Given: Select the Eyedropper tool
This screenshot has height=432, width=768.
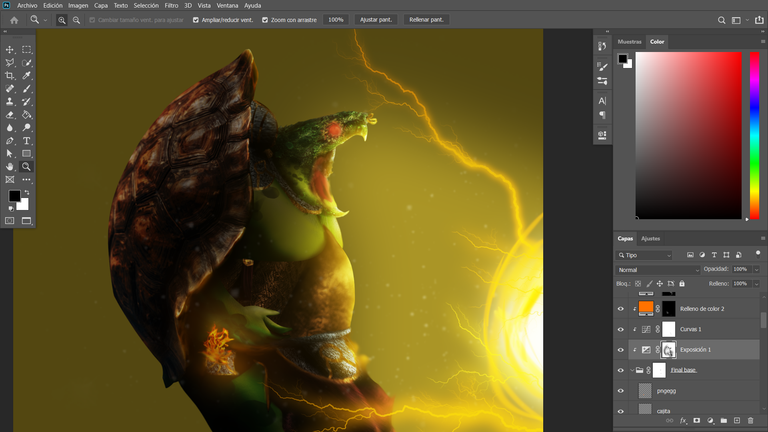Looking at the screenshot, I should (x=26, y=75).
